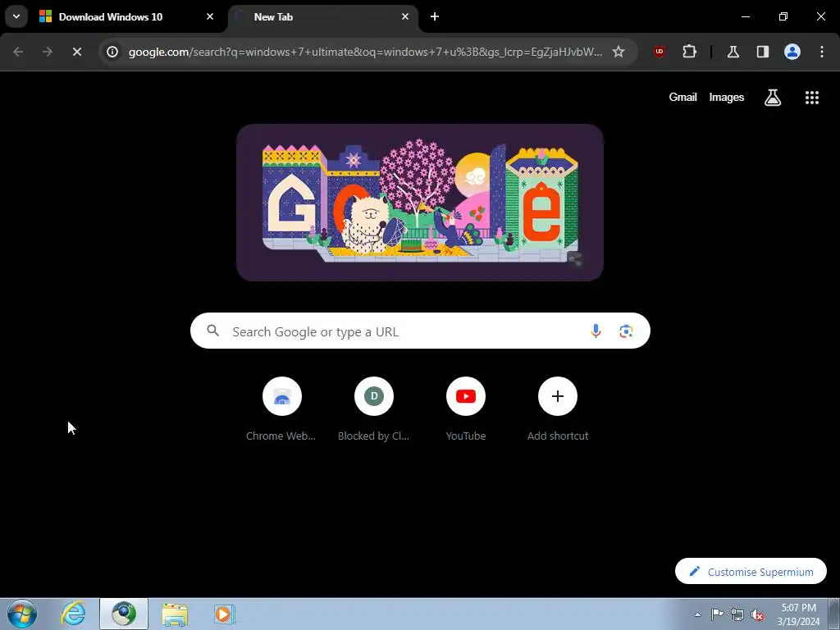
Task: Click Show desktop strip
Action: point(834,614)
